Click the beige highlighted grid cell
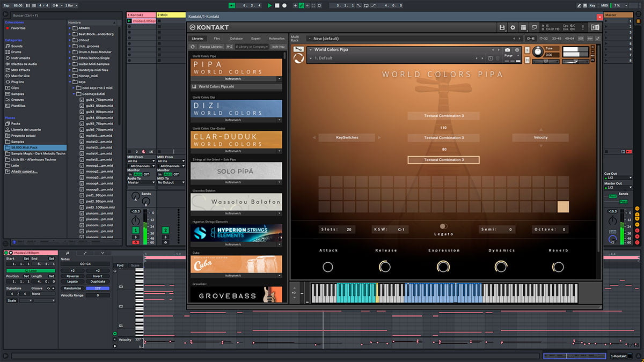The width and height of the screenshot is (644, 362). click(563, 206)
